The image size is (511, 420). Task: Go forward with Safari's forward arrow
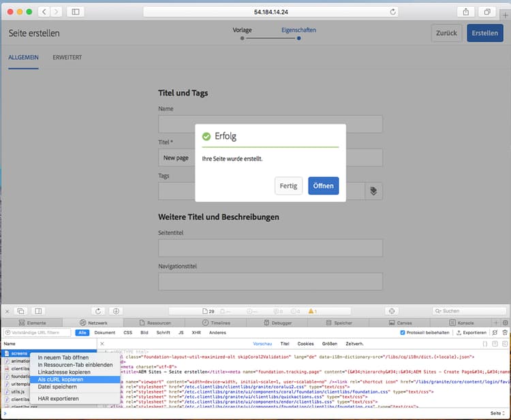[56, 12]
